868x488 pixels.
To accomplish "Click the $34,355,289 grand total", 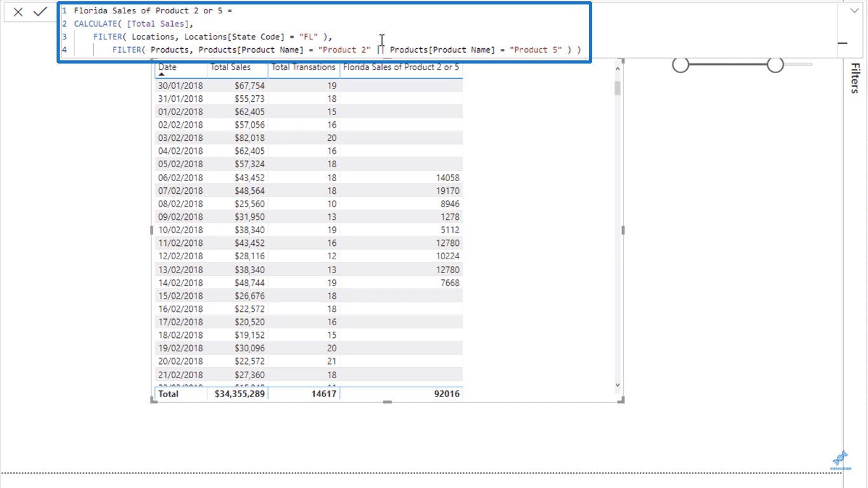I will pyautogui.click(x=240, y=394).
